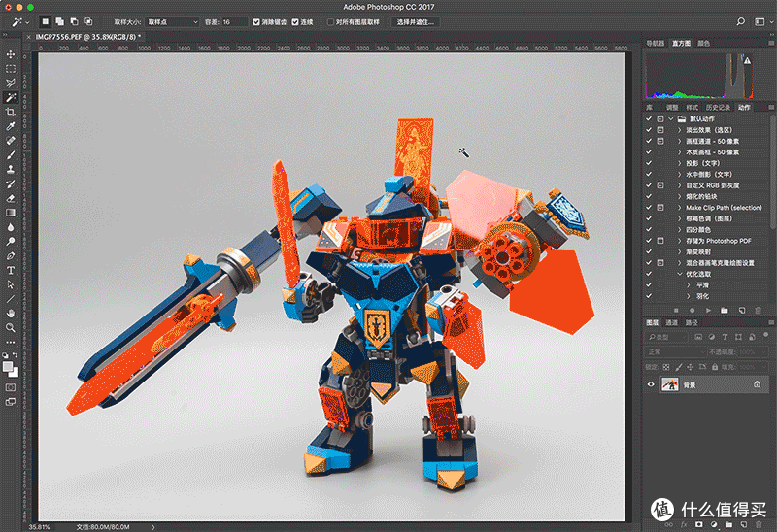Click New Selection mode icon

[45, 21]
